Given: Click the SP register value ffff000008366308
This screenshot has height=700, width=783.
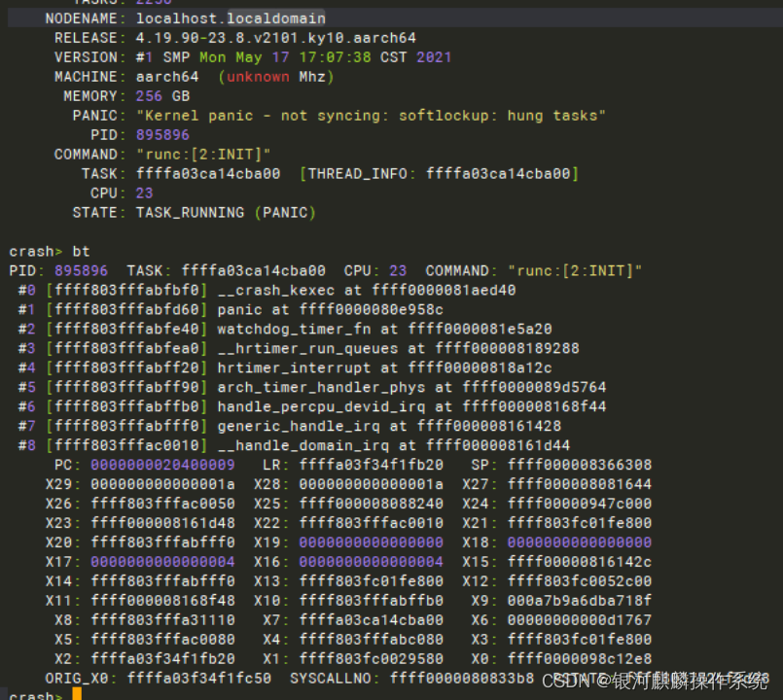Looking at the screenshot, I should [580, 465].
